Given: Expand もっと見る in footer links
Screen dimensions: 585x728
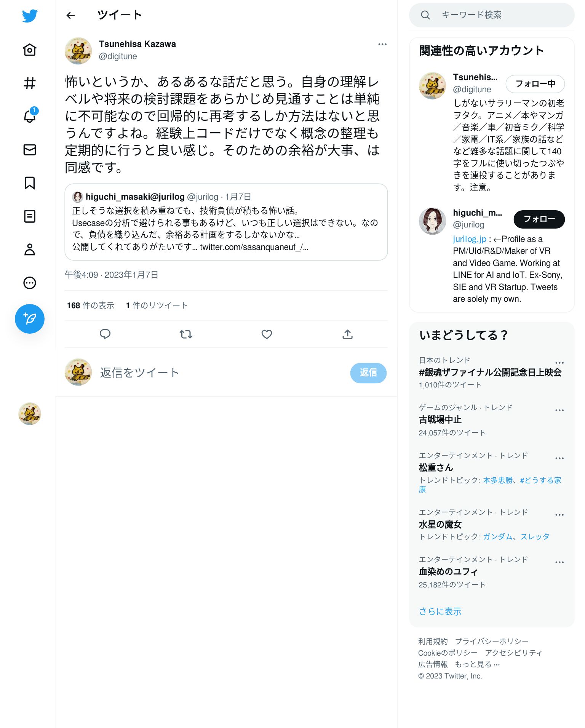Looking at the screenshot, I should 477,664.
